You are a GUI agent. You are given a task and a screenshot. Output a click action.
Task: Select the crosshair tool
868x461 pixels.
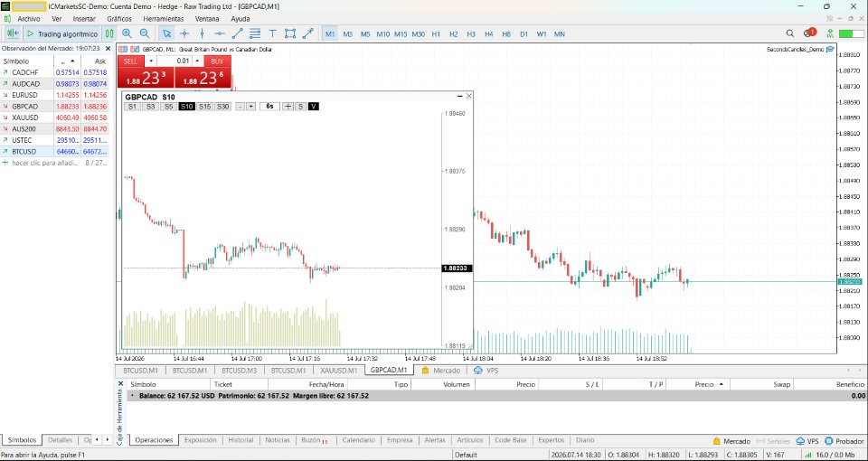pyautogui.click(x=184, y=33)
